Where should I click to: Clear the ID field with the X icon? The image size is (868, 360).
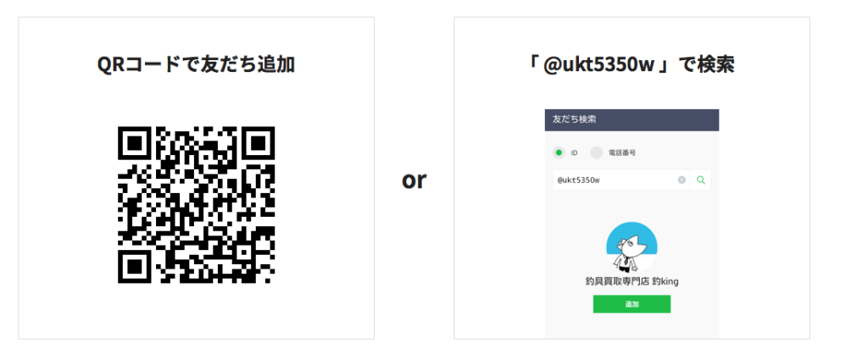click(682, 180)
